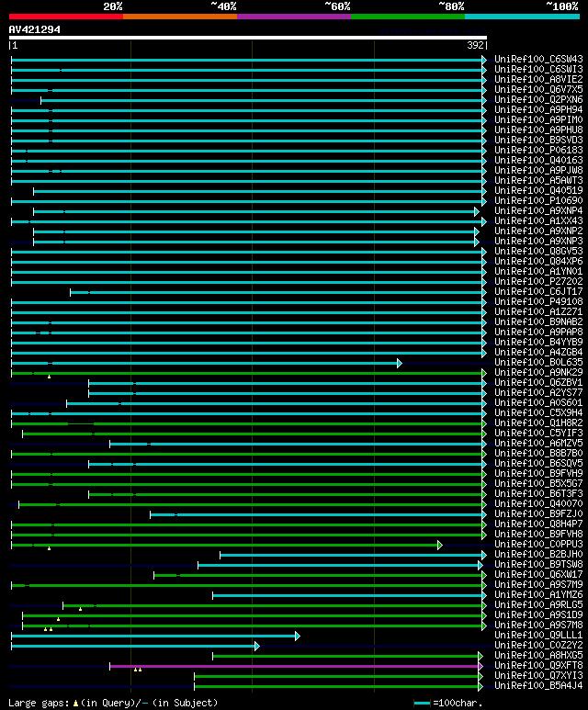Image resolution: width=588 pixels, height=710 pixels.
Task: Click the UniRef100_B9NAB2 label
Action: (538, 322)
